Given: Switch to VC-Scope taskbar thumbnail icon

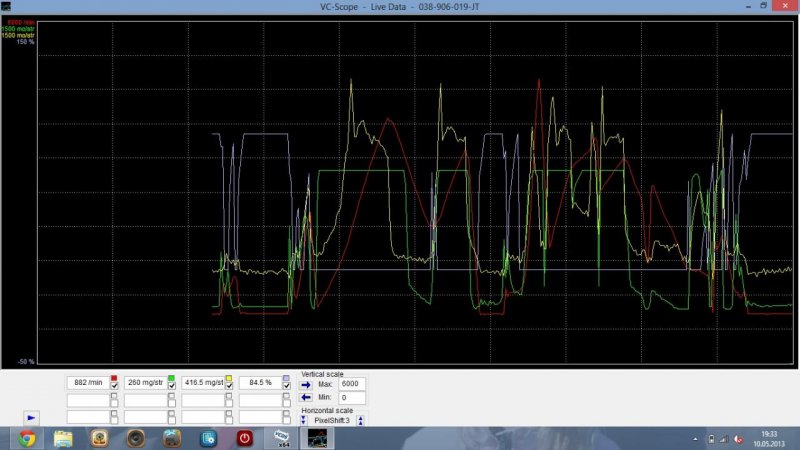Looking at the screenshot, I should point(317,438).
